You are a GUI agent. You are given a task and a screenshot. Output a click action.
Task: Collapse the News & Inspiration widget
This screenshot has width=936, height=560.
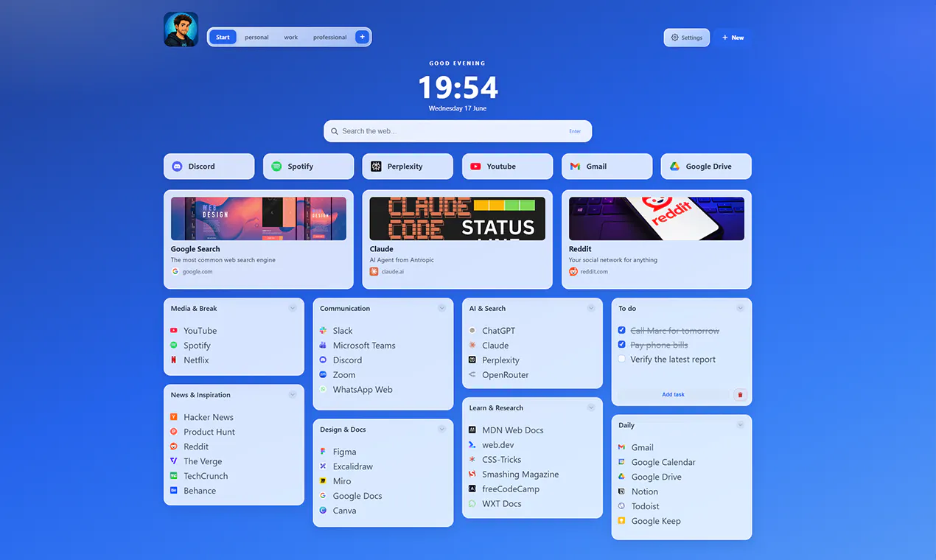pyautogui.click(x=293, y=395)
